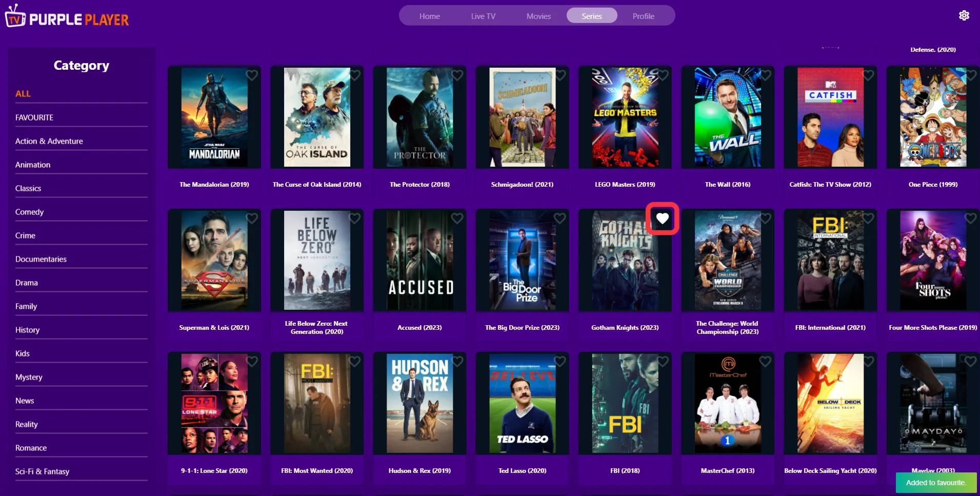Favourite Ted Lasso with heart icon
Image resolution: width=980 pixels, height=496 pixels.
pyautogui.click(x=559, y=362)
